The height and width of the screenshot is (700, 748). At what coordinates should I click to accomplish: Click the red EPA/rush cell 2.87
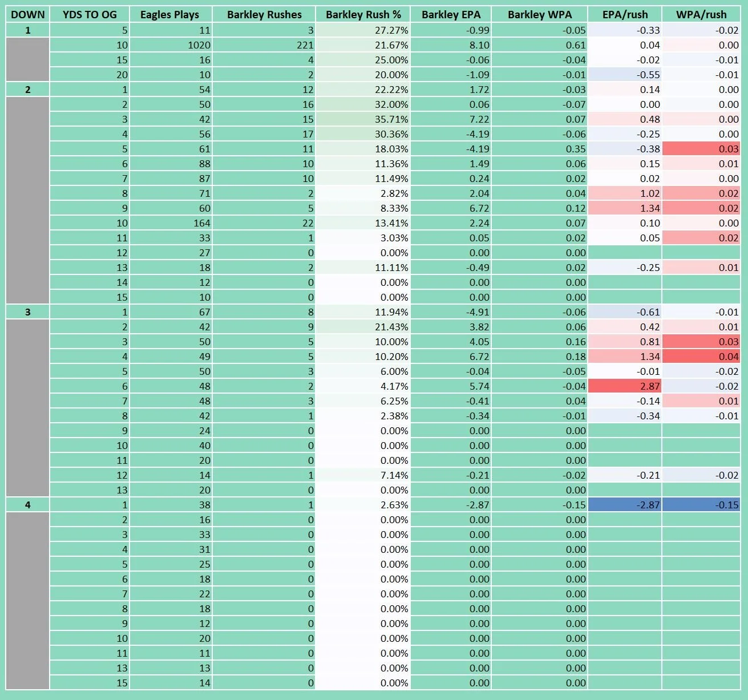tap(625, 386)
